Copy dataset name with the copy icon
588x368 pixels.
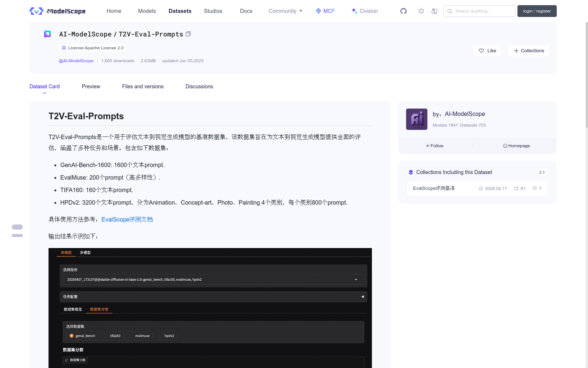click(188, 34)
